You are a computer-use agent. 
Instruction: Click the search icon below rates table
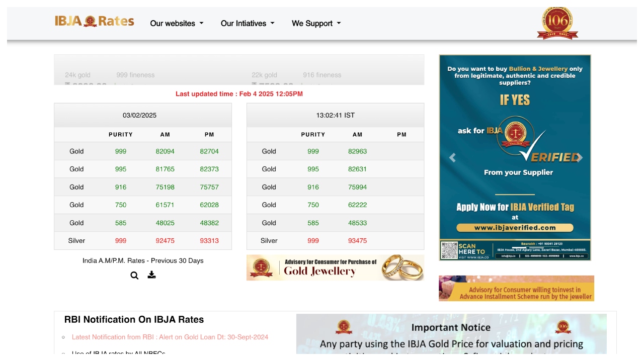(134, 276)
